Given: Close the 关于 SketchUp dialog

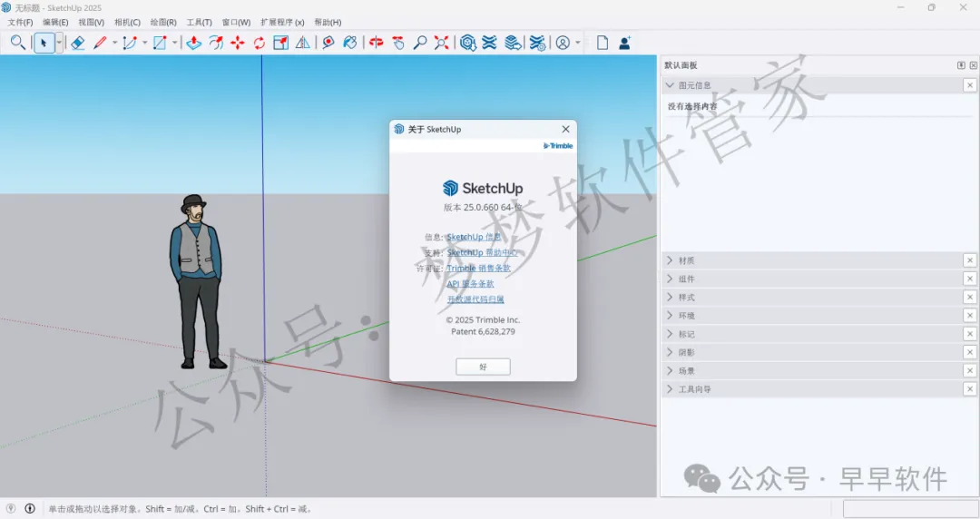Looking at the screenshot, I should (565, 129).
